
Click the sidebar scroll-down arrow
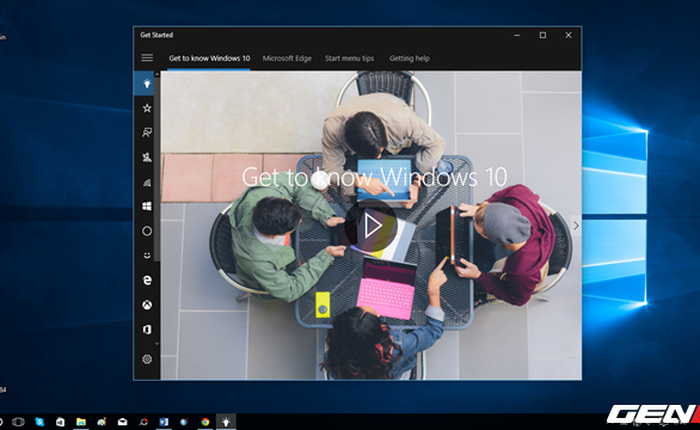(x=157, y=343)
